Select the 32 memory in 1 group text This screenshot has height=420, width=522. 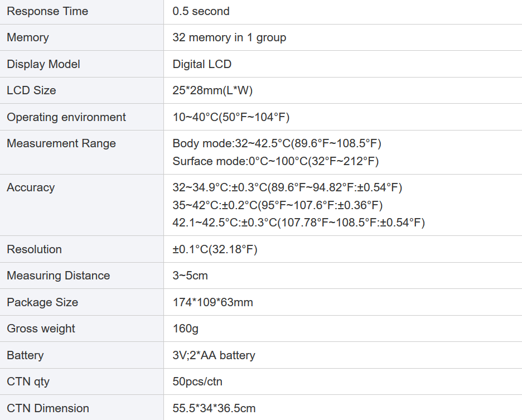pyautogui.click(x=229, y=37)
